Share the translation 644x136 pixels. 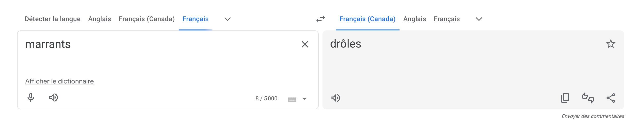(x=611, y=98)
